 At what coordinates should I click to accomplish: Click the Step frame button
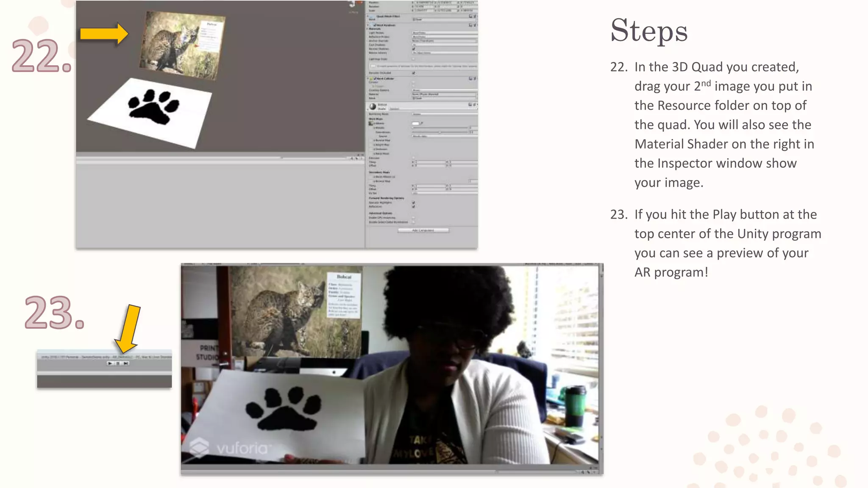pyautogui.click(x=126, y=363)
